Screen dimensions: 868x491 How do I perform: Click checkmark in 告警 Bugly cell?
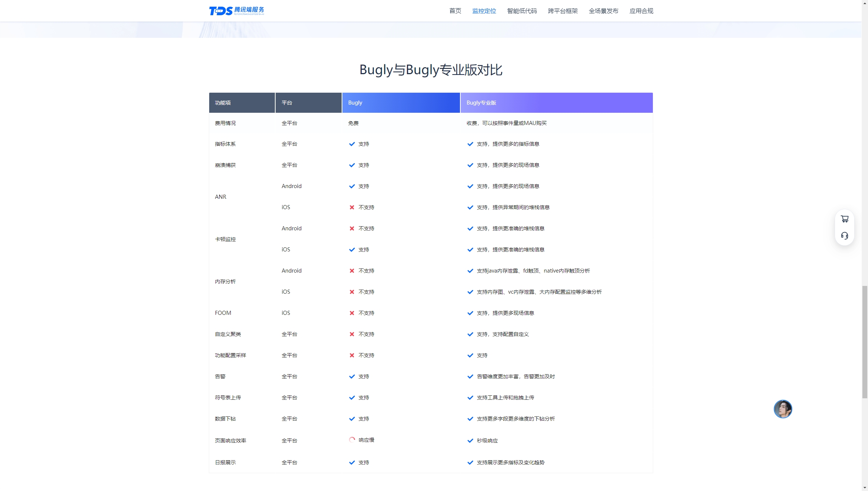352,376
